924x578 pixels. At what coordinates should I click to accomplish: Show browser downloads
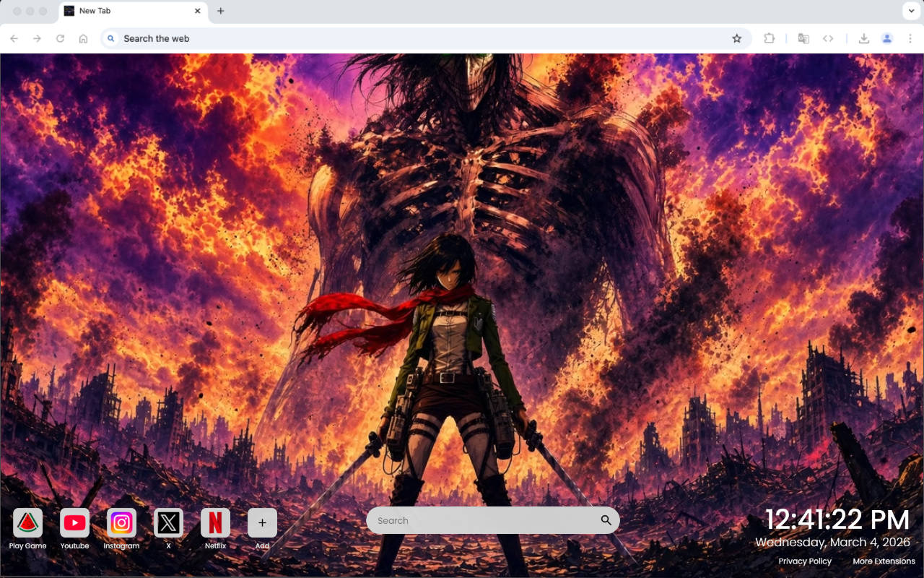pyautogui.click(x=863, y=38)
